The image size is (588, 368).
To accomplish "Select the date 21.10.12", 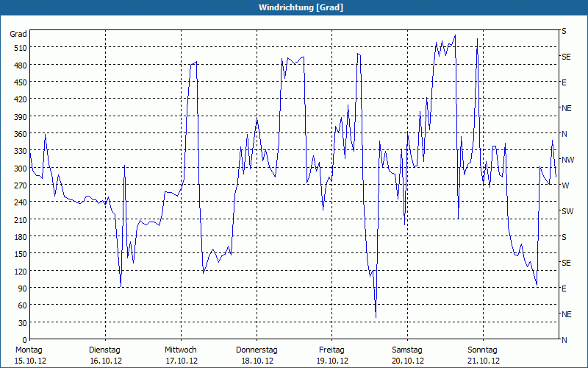I will click(484, 361).
